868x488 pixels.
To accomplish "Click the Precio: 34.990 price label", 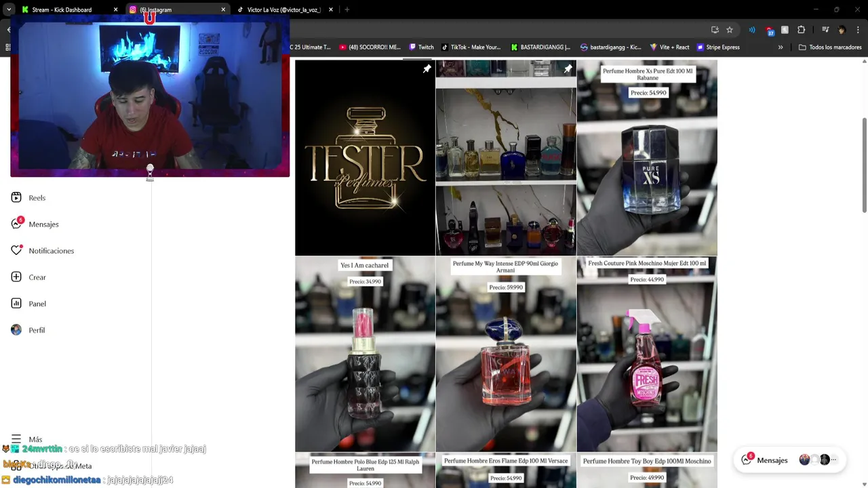I will coord(365,281).
